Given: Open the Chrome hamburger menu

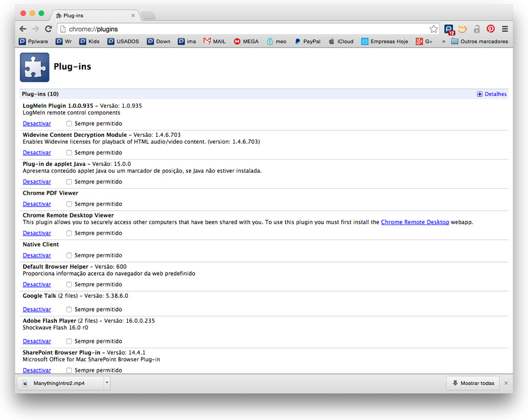Looking at the screenshot, I should pyautogui.click(x=505, y=29).
